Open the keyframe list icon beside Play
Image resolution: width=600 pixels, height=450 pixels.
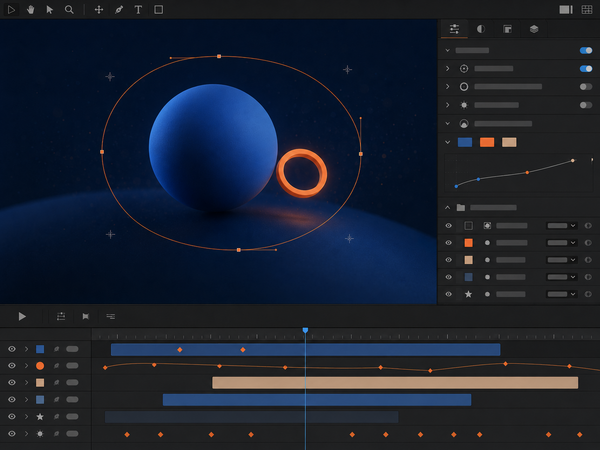[x=61, y=316]
